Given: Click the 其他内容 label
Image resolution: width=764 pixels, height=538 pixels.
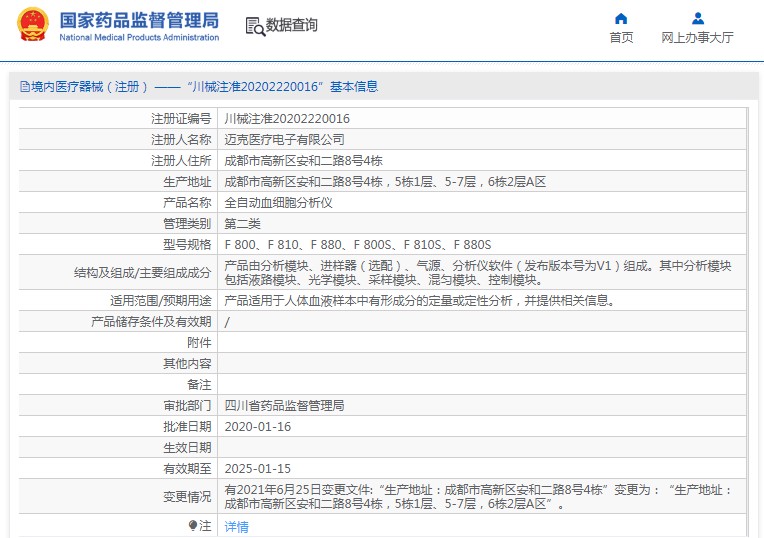Looking at the screenshot, I should [187, 364].
